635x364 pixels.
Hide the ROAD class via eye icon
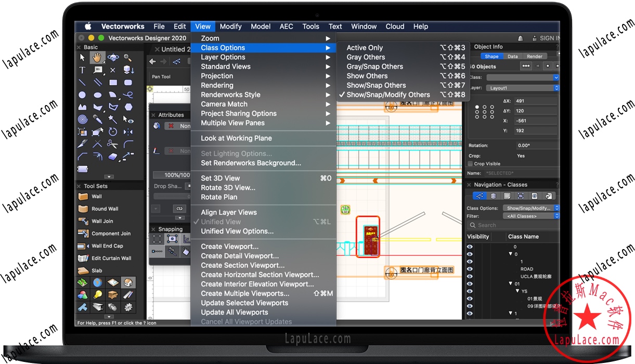(470, 269)
